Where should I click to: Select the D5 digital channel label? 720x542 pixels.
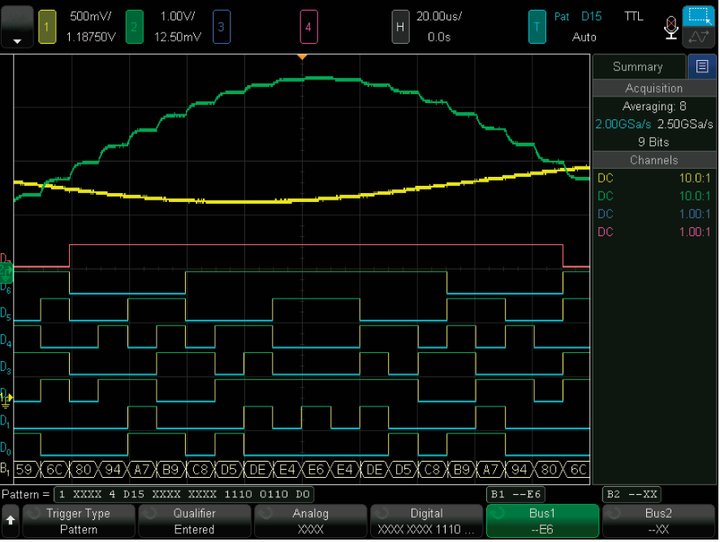point(6,314)
